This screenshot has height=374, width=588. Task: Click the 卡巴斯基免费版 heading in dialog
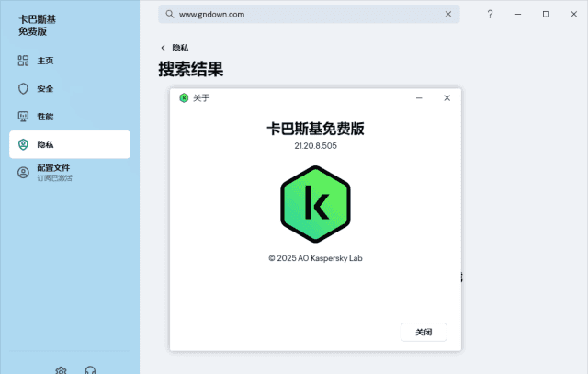point(315,129)
